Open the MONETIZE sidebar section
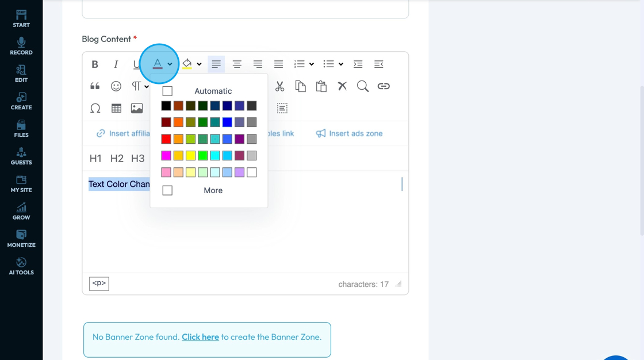Image resolution: width=644 pixels, height=360 pixels. point(21,239)
